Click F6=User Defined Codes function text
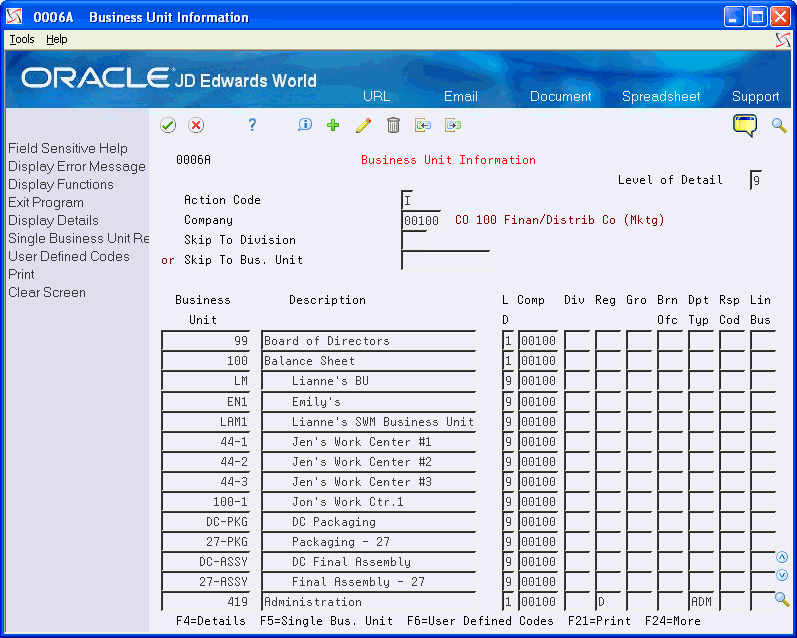This screenshot has width=797, height=638. click(480, 621)
